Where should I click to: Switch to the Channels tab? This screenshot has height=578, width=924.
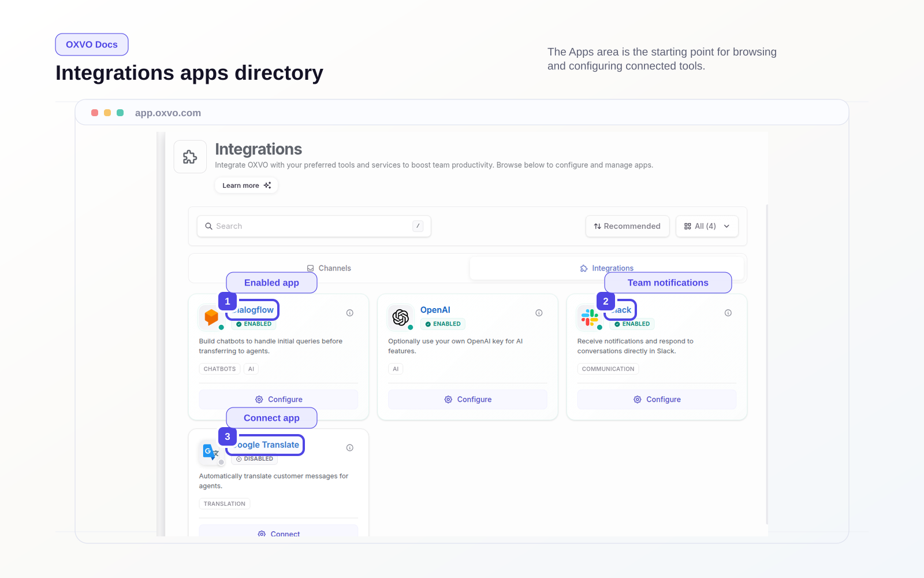click(x=329, y=268)
